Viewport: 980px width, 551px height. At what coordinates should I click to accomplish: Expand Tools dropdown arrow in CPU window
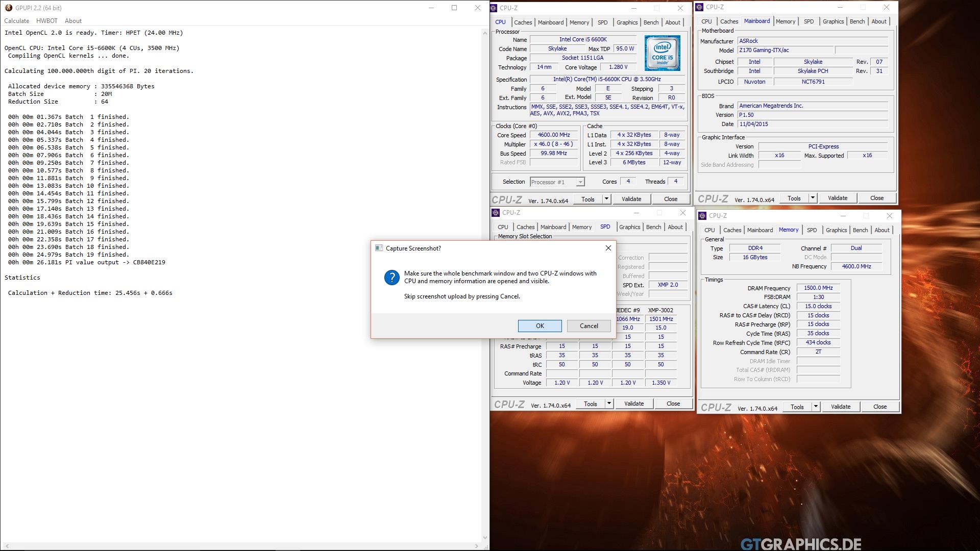point(606,199)
